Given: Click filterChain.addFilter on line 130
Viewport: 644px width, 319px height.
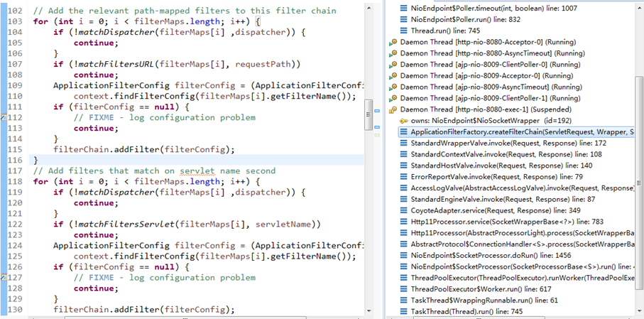Looking at the screenshot, I should (107, 310).
